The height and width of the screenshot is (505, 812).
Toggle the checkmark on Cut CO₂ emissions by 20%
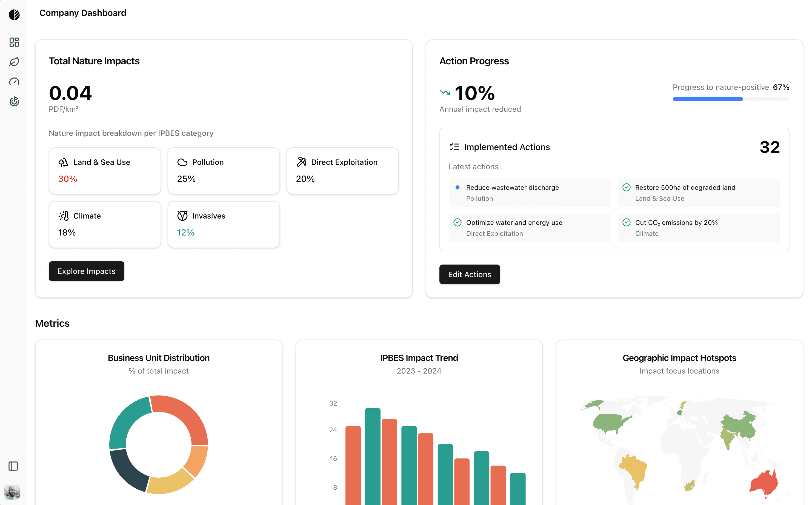(x=626, y=222)
